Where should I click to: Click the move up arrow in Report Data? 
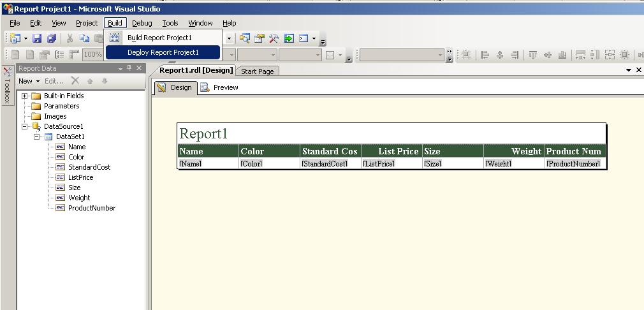[90, 81]
